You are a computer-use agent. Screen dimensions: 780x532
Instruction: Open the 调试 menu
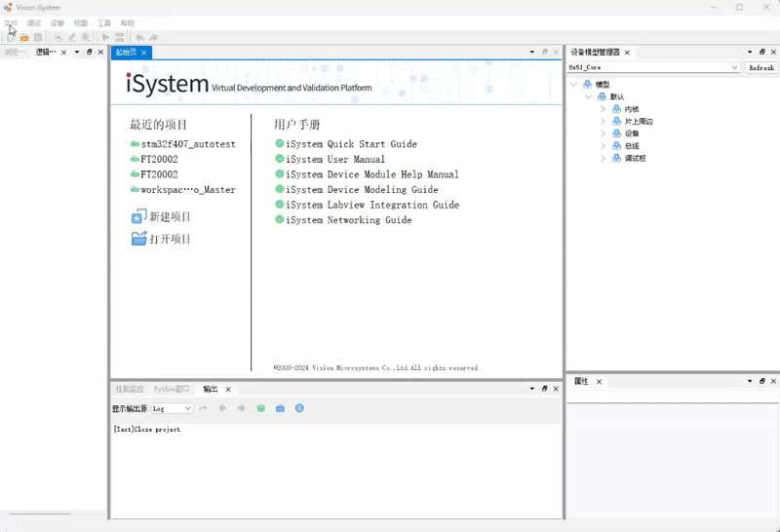tap(34, 22)
